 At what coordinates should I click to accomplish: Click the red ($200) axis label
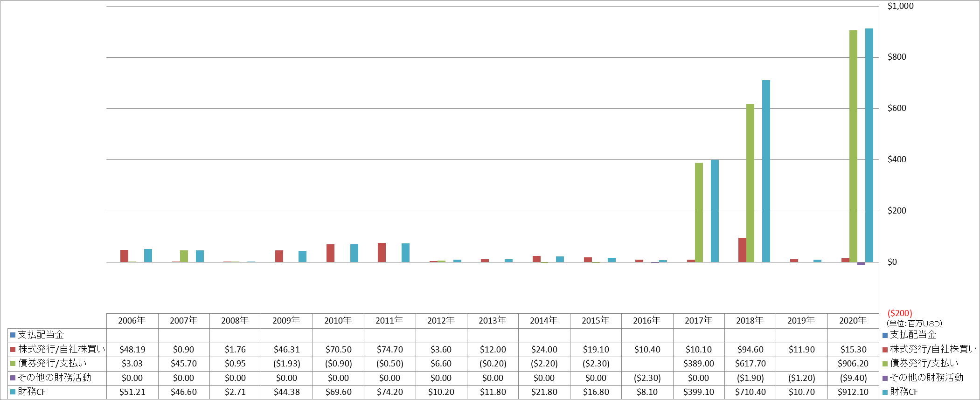coord(900,313)
